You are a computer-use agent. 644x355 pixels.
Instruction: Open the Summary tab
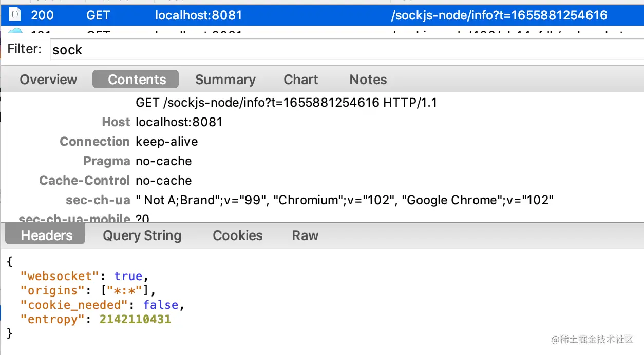tap(225, 80)
